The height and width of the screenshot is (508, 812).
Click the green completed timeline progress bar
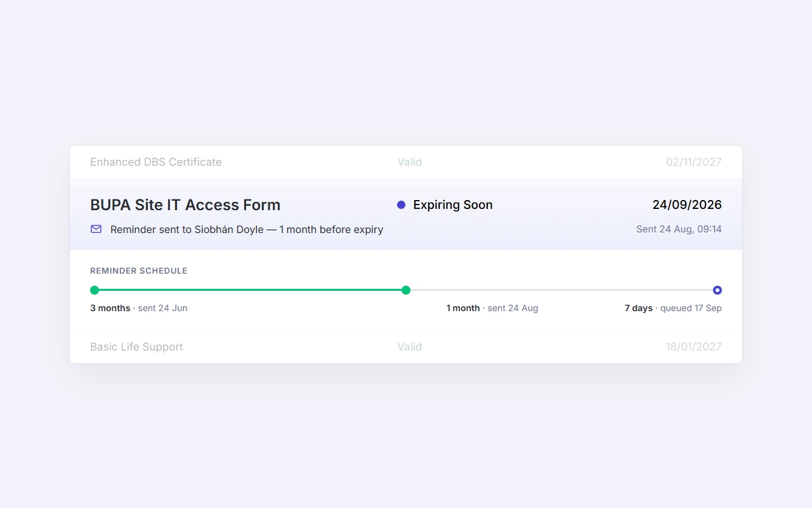click(x=250, y=290)
